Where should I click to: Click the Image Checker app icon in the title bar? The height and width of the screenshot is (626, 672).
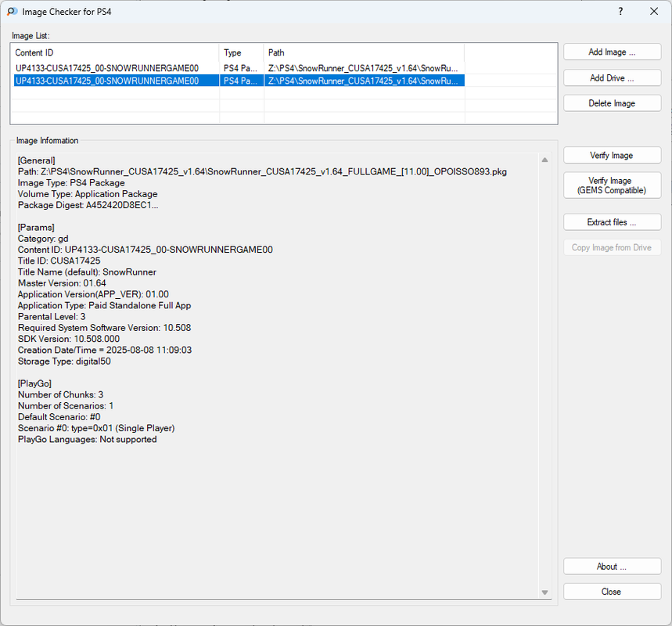click(x=12, y=12)
